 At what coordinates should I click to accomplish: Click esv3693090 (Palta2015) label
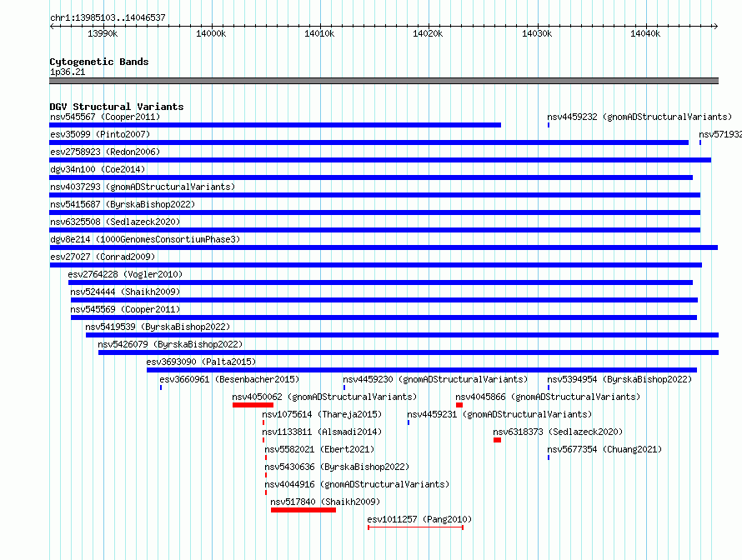click(201, 362)
